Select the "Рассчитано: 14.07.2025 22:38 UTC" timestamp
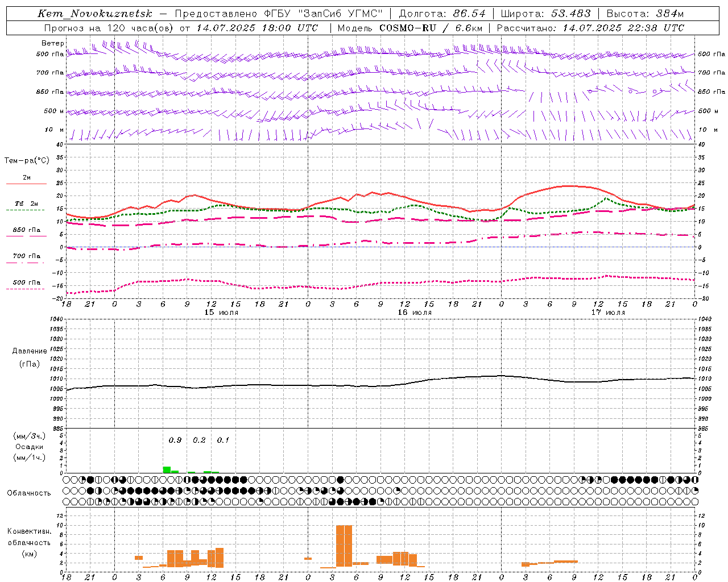Viewport: 728px width, 582px height. click(590, 28)
